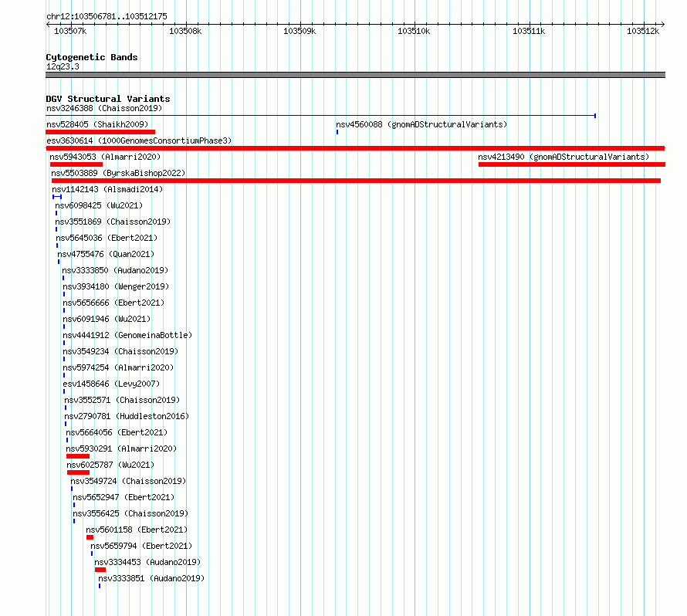
Task: Select the 12q23.3 cytogenetic band bar
Action: coord(355,75)
